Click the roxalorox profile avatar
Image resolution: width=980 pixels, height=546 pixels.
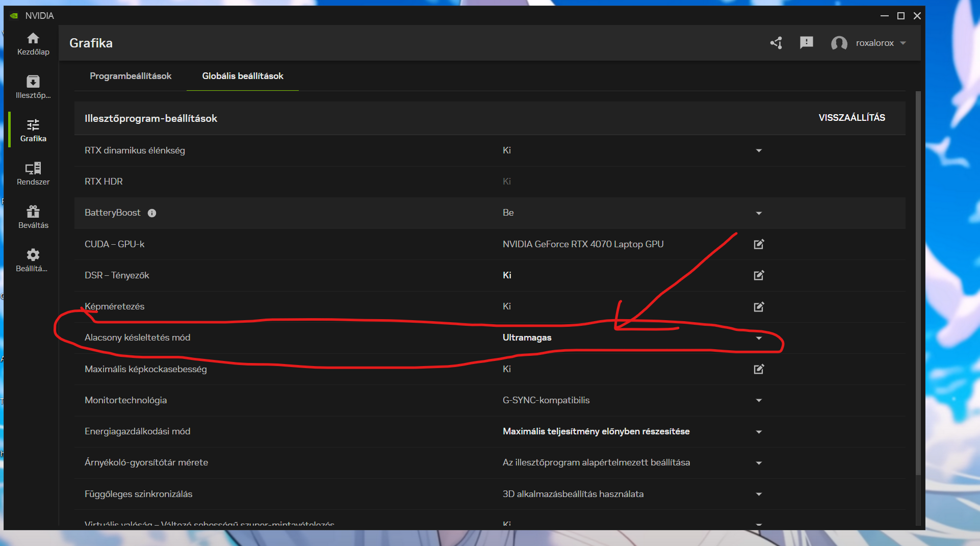click(x=839, y=43)
